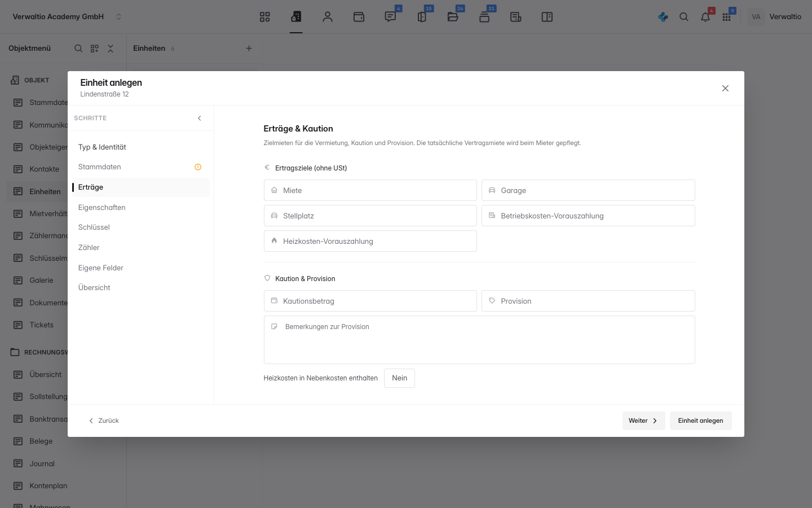Image resolution: width=812 pixels, height=508 pixels.
Task: Switch to the Schlüssel step
Action: (140, 227)
